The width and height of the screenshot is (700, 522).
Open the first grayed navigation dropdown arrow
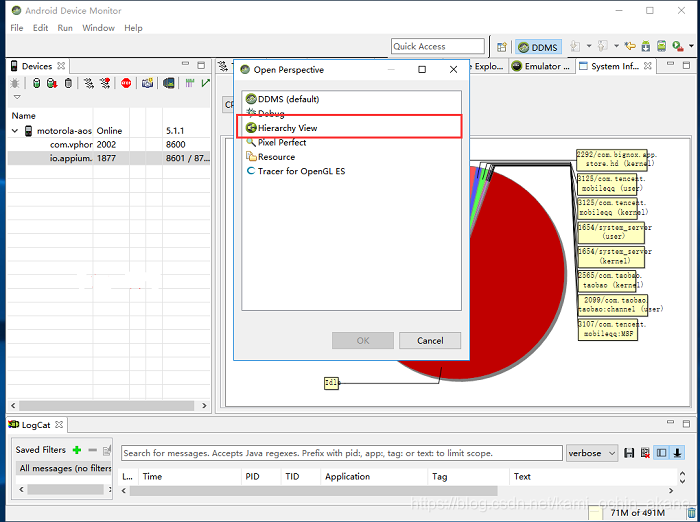coord(589,46)
